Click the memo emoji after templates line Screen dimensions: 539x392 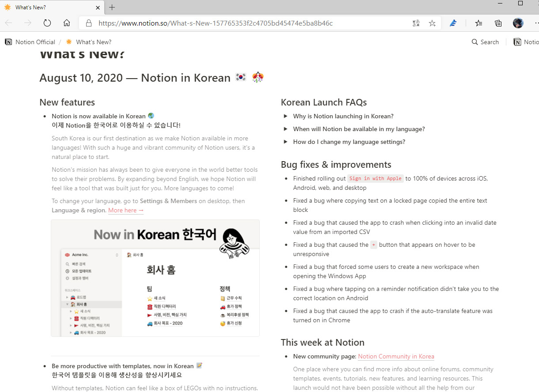199,366
